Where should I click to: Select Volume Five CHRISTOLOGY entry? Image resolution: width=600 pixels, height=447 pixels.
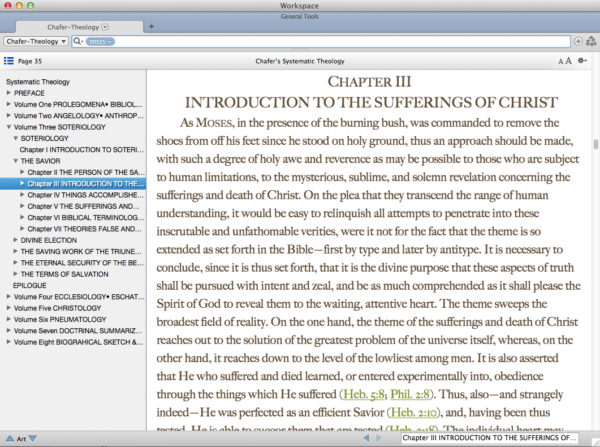pos(57,308)
